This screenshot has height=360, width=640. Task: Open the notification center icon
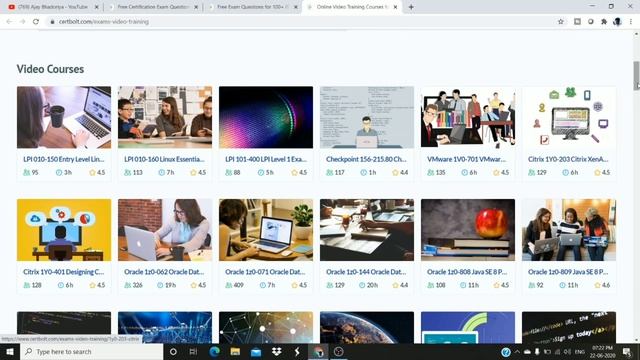pyautogui.click(x=627, y=351)
